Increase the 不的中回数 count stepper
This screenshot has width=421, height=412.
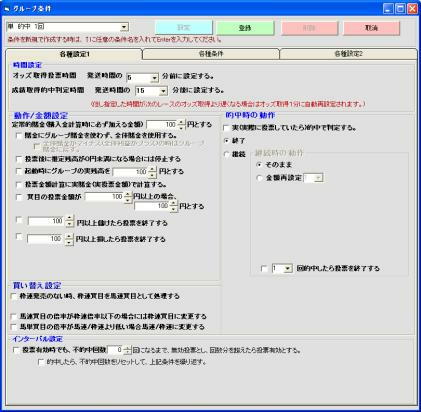(127, 348)
